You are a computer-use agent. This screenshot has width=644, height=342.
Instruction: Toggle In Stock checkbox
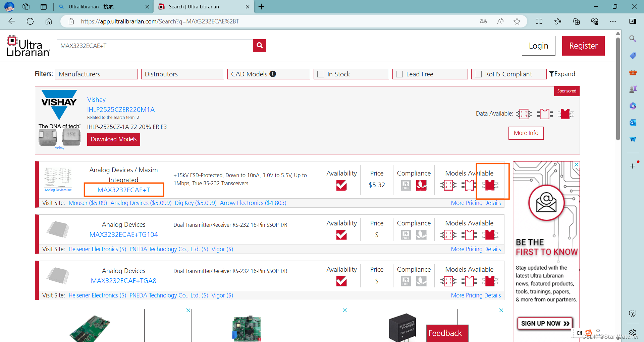pos(321,74)
